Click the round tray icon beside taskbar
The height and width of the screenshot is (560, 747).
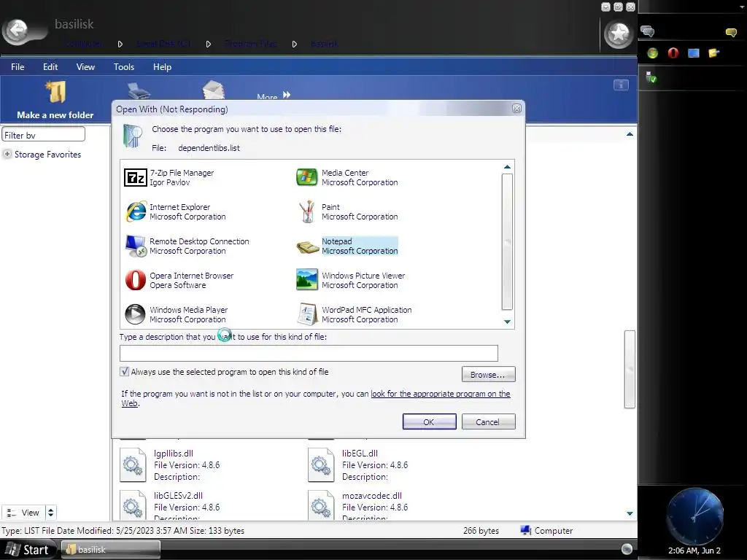(627, 548)
